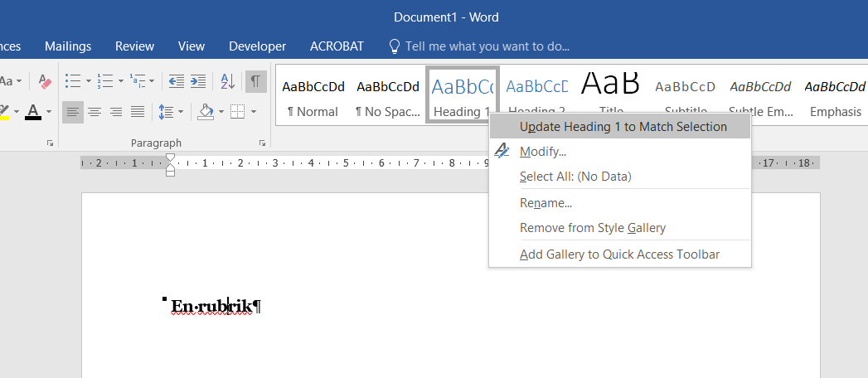Apply the Heading 1 style
This screenshot has width=868, height=378.
463,94
